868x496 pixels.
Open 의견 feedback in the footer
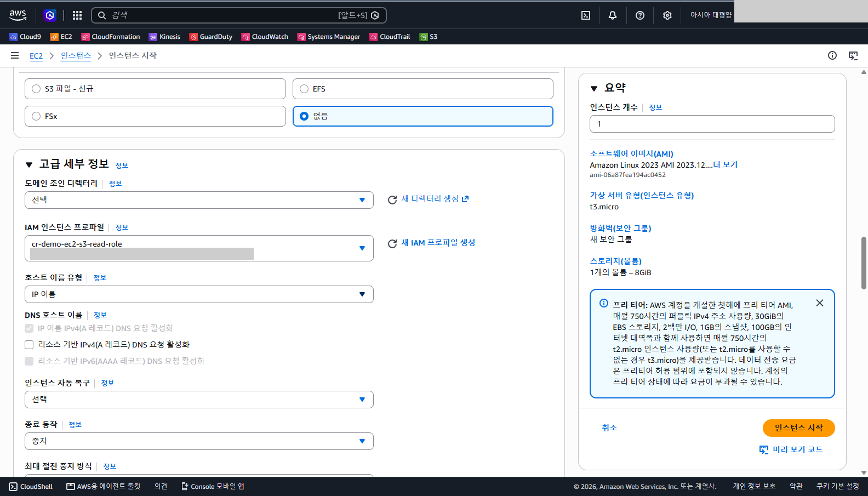click(x=161, y=487)
